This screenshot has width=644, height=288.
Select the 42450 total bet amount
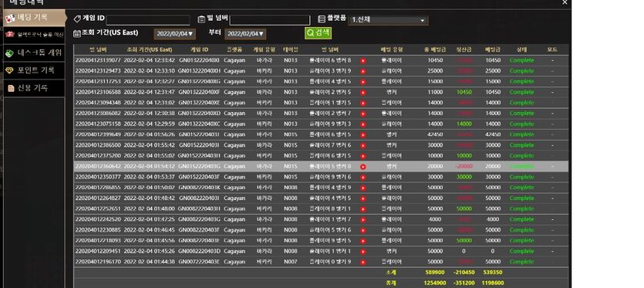tap(435, 134)
